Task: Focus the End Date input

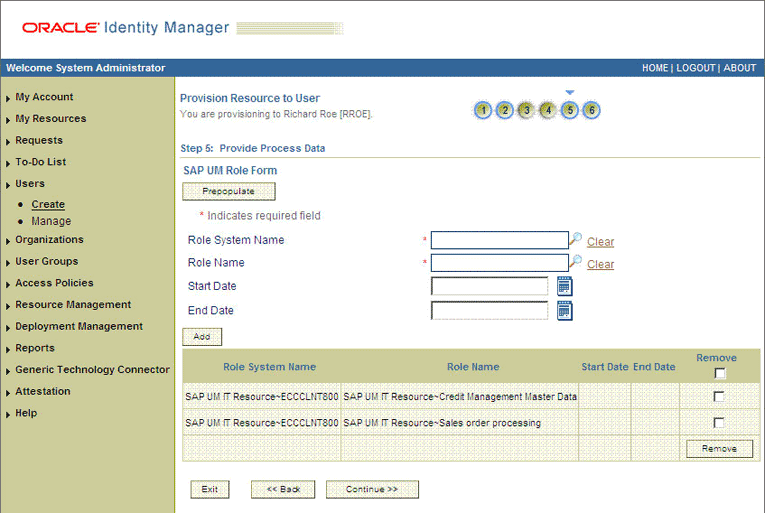Action: point(489,310)
